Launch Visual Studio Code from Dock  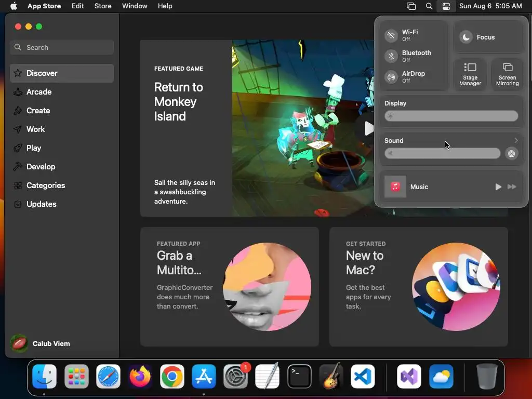363,376
